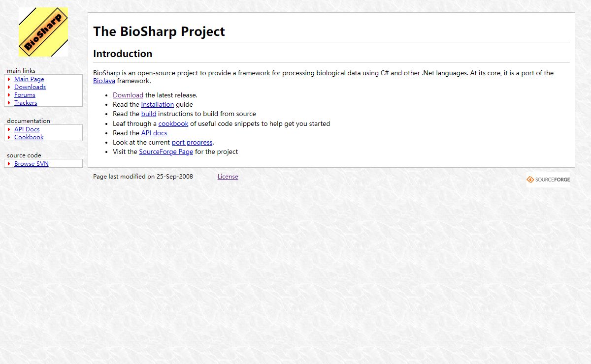View the port progress link
Viewport: 591px width, 364px height.
coord(192,143)
